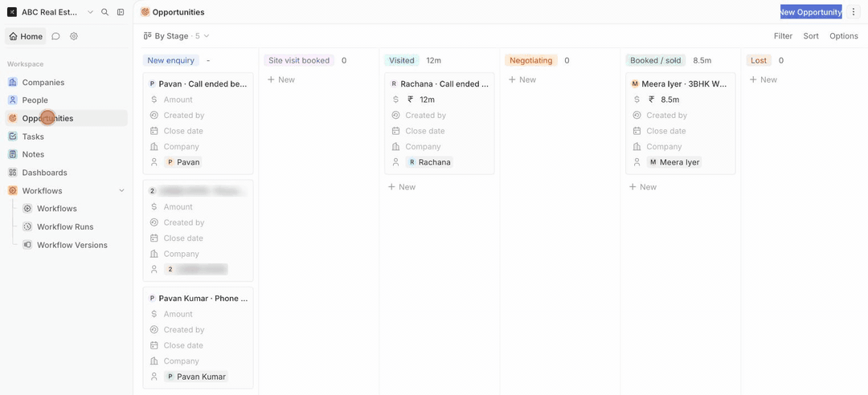Add New card in Booked / sold column
The width and height of the screenshot is (868, 395).
pos(643,187)
